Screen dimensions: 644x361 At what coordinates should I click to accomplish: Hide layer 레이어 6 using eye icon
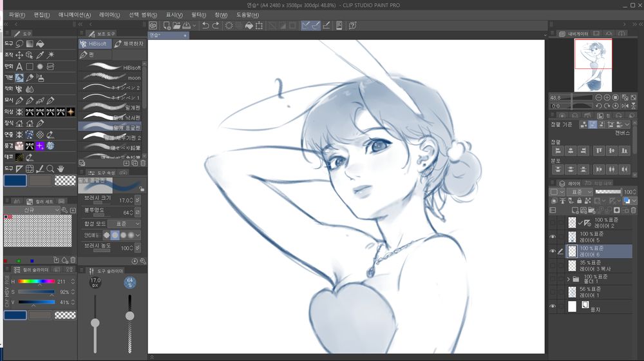point(553,251)
